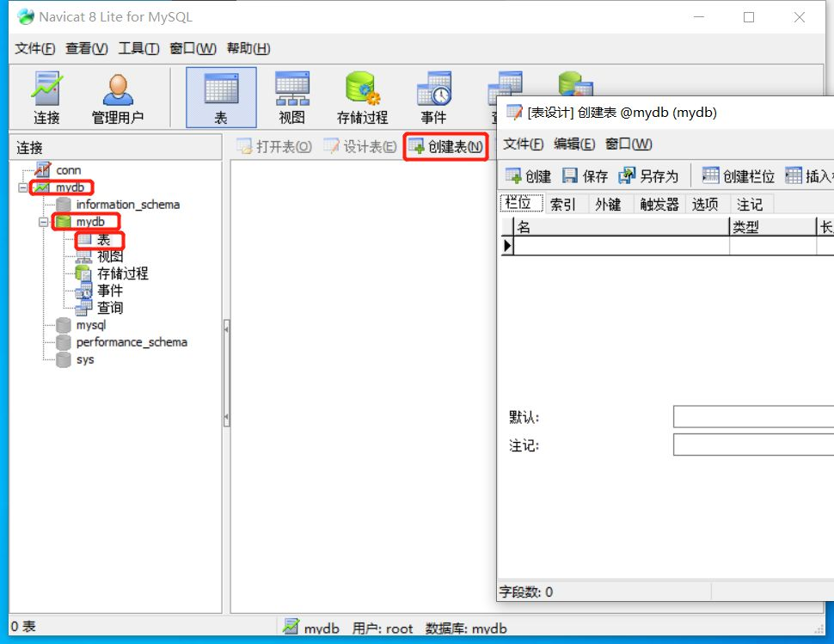Click the field name cell under 名
Image resolution: width=834 pixels, height=644 pixels.
tap(622, 246)
